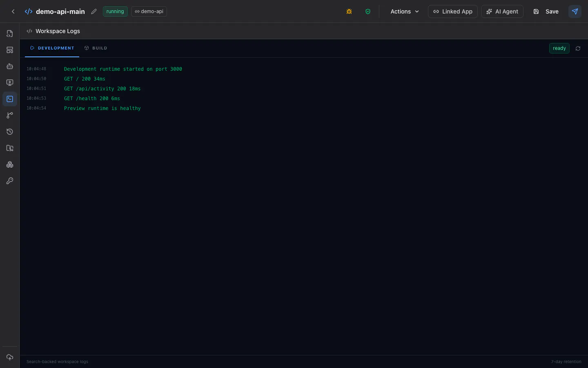Open the code file sidebar icon
The height and width of the screenshot is (368, 588).
tap(10, 34)
